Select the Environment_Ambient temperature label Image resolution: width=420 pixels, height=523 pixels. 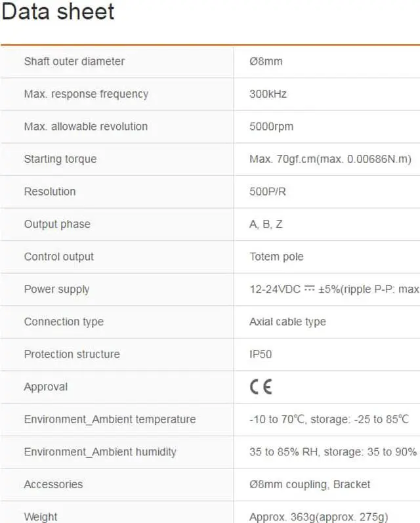click(x=110, y=419)
